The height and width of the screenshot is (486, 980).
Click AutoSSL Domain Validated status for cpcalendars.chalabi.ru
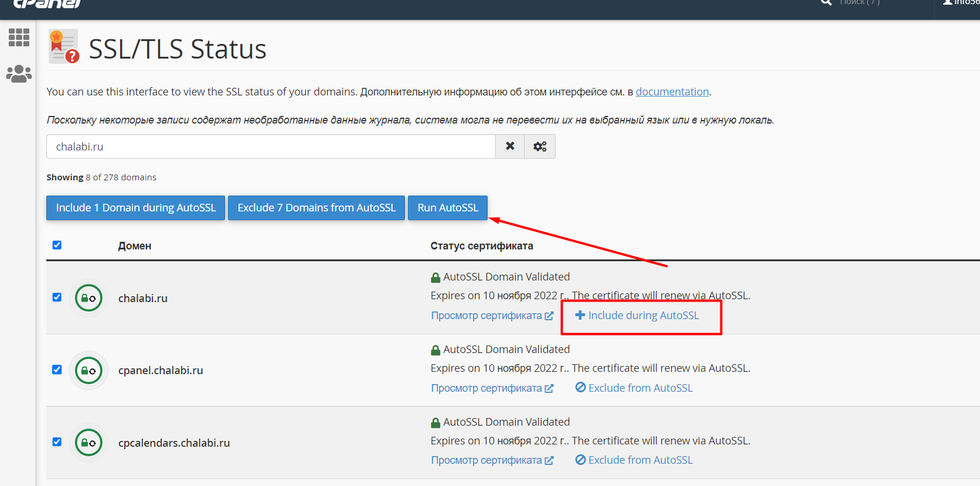(x=500, y=422)
